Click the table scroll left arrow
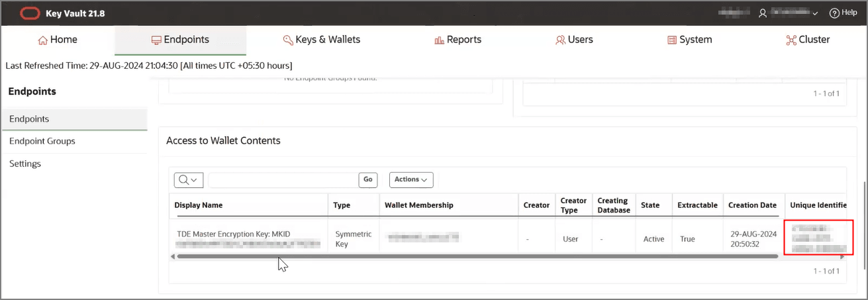The width and height of the screenshot is (868, 300). [173, 256]
